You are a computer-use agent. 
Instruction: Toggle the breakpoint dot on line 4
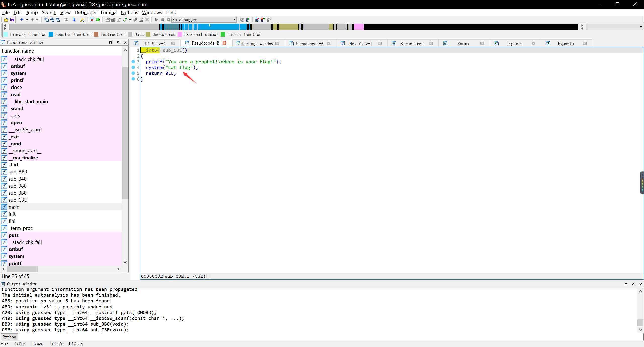tap(133, 67)
